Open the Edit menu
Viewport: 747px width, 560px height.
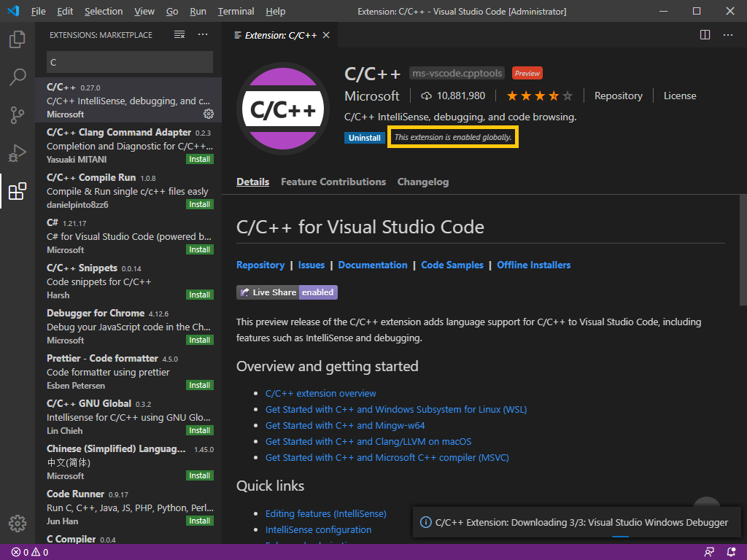coord(65,11)
